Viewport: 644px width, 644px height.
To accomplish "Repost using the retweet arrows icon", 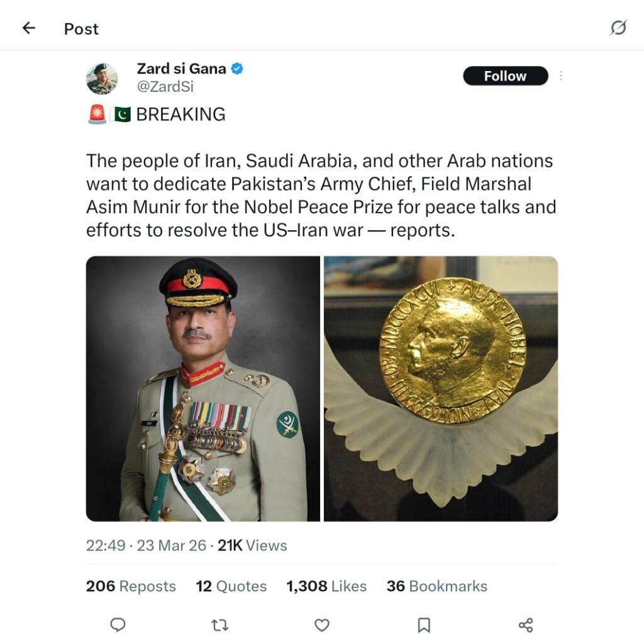I will coord(219,625).
